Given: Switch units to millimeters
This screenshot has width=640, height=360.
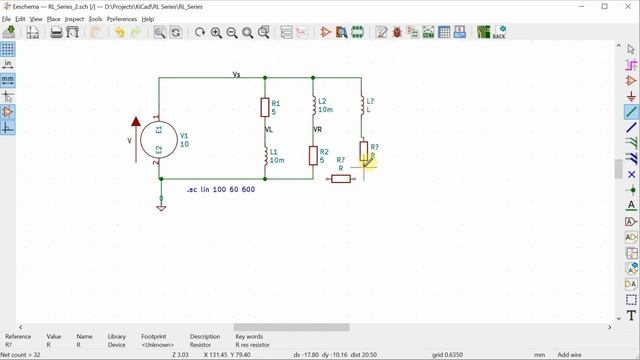Looking at the screenshot, I should coord(8,80).
